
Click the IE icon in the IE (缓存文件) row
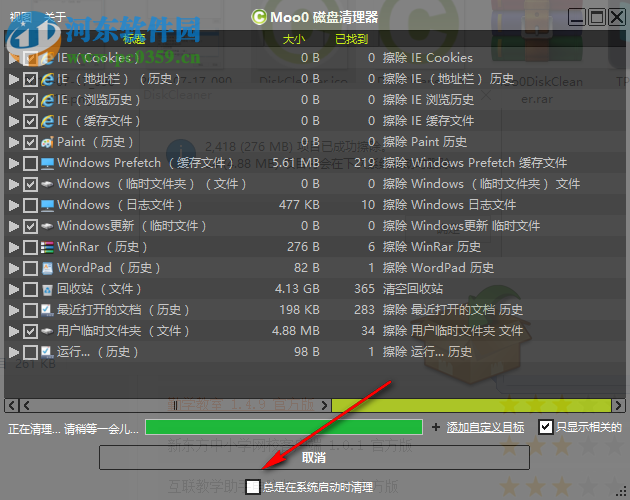[47, 121]
